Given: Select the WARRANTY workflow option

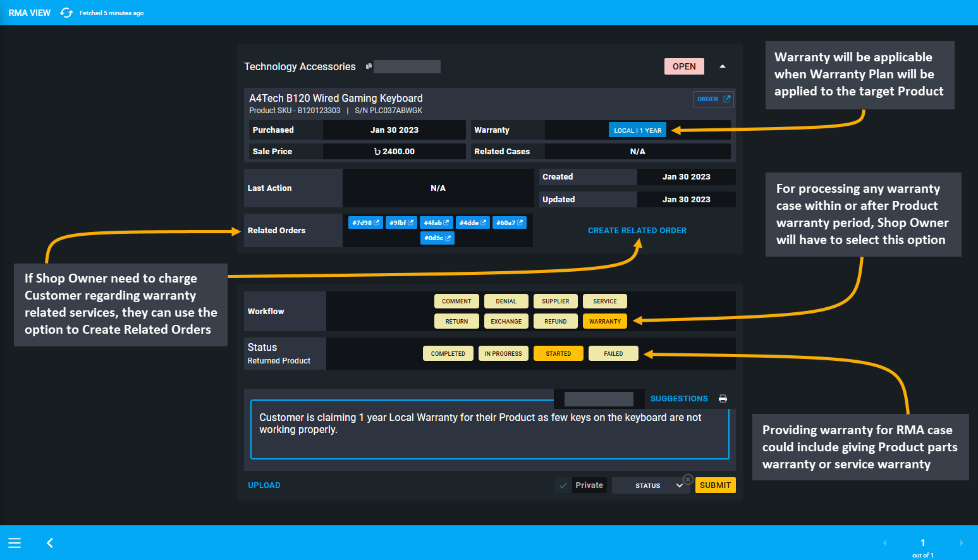Looking at the screenshot, I should (605, 322).
